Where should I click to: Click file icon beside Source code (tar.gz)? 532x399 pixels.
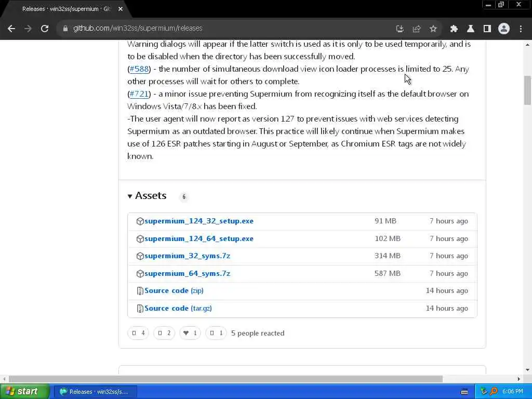point(140,309)
